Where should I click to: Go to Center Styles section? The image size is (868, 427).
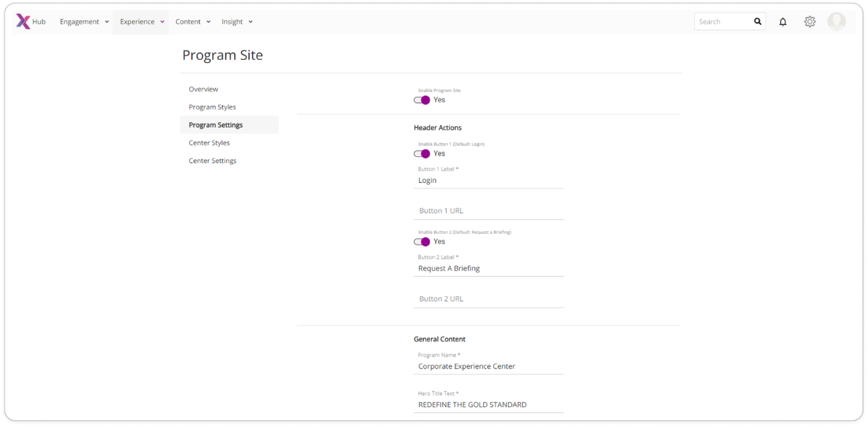point(209,143)
